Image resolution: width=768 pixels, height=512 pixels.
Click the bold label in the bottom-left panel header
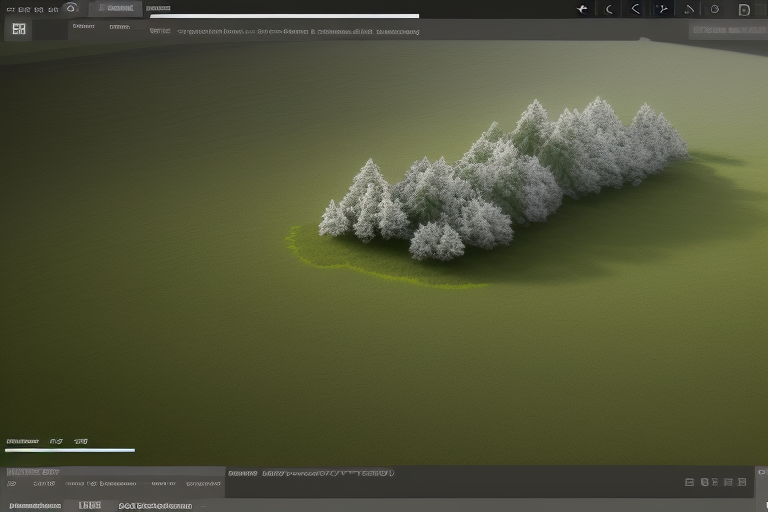33,472
